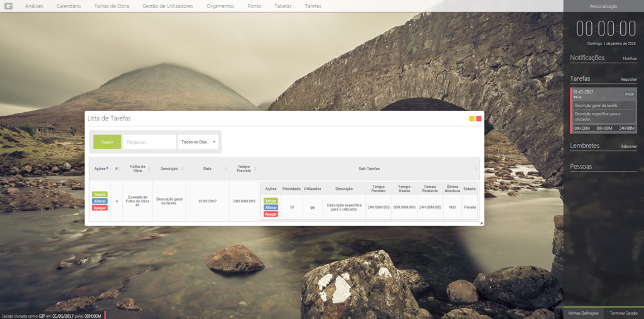Image resolution: width=644 pixels, height=319 pixels.
Task: Sort the table by the Ações column
Action: coord(100,169)
